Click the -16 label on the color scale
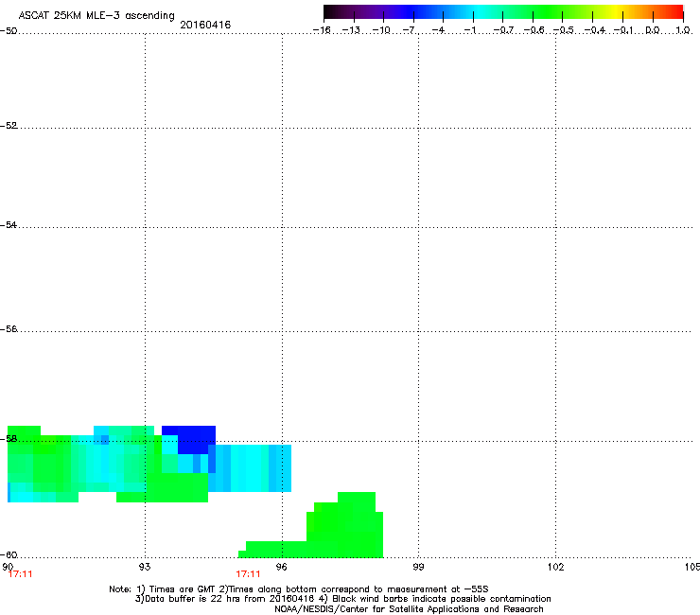 point(322,30)
